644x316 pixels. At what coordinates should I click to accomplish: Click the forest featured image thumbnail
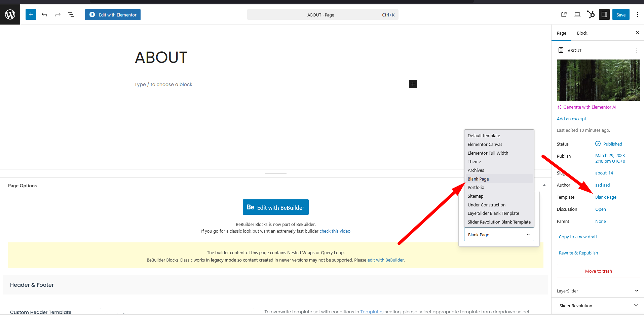point(598,80)
